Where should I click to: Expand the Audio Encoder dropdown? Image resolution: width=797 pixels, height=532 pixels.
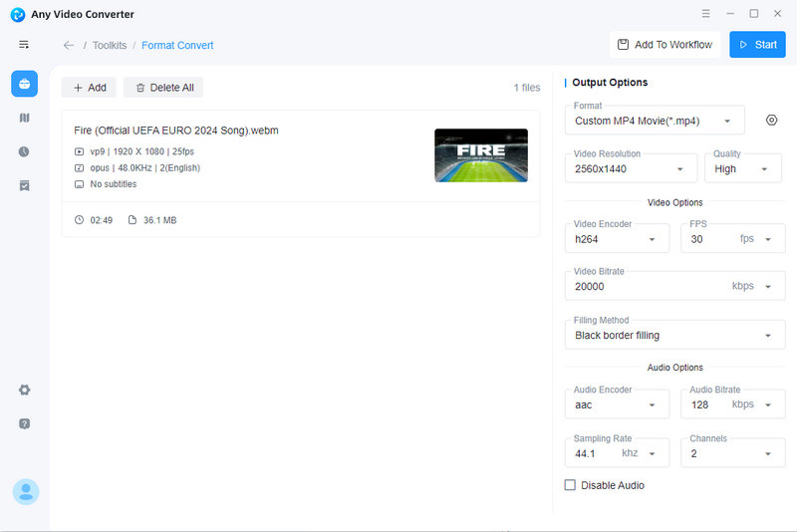pos(617,404)
